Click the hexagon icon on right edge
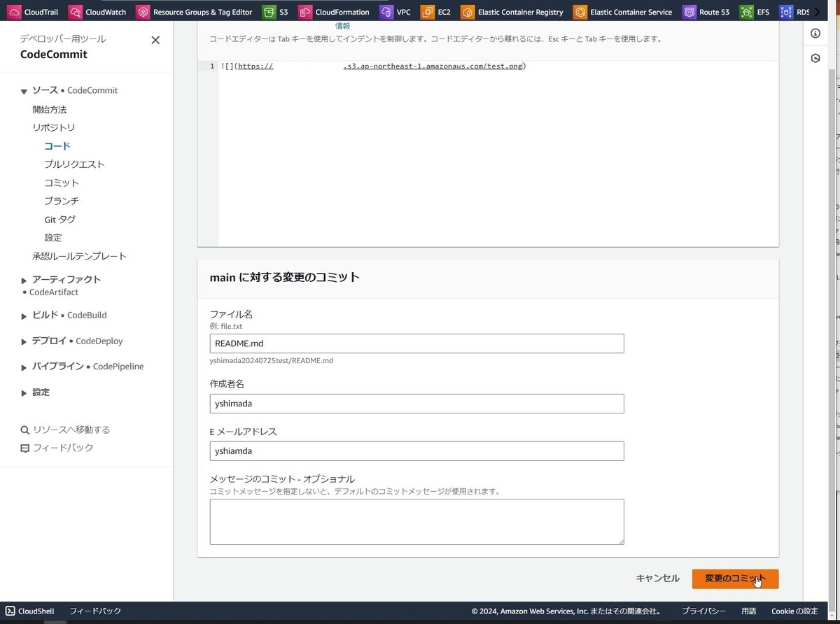Viewport: 840px width, 624px height. tap(815, 58)
